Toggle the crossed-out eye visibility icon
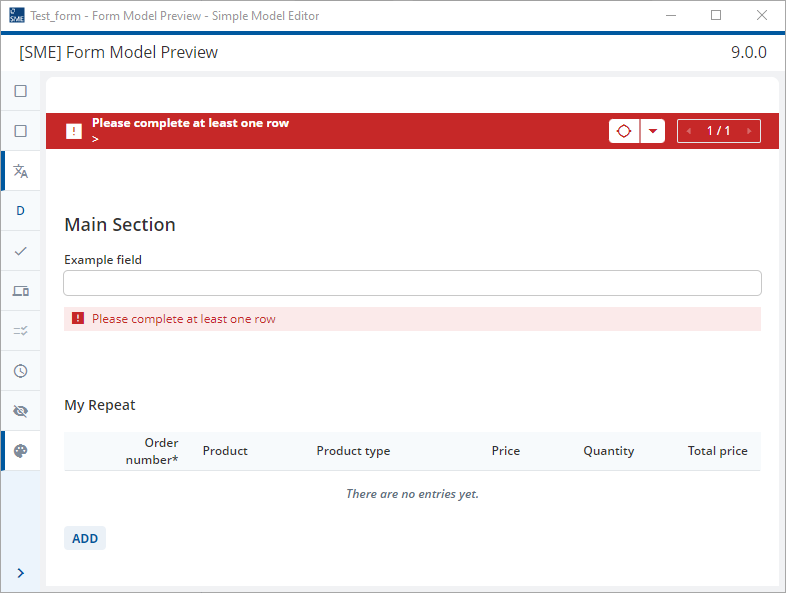The image size is (786, 593). point(21,411)
